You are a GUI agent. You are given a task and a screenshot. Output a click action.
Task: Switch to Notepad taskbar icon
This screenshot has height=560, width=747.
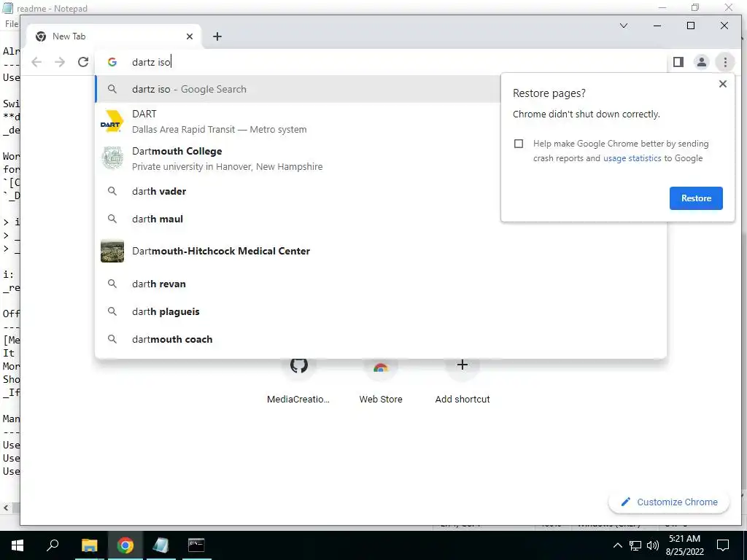tap(160, 545)
